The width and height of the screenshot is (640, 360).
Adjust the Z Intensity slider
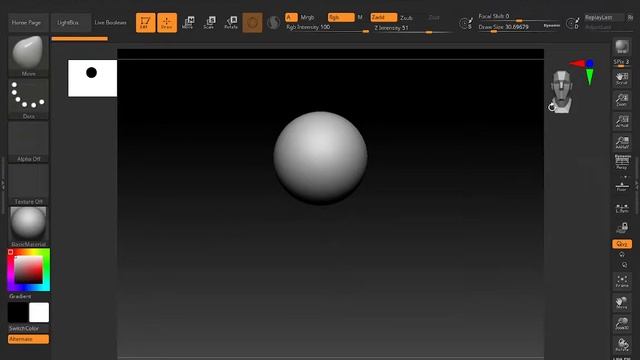click(412, 28)
